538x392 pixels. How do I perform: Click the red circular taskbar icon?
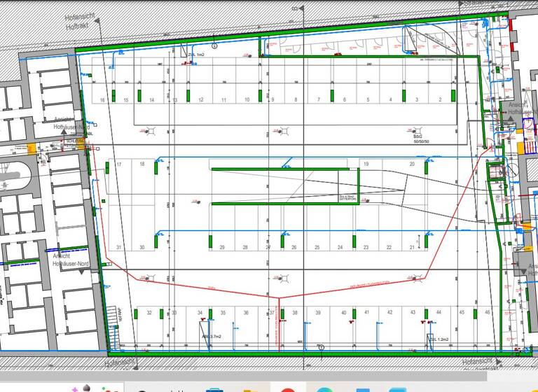(287, 388)
